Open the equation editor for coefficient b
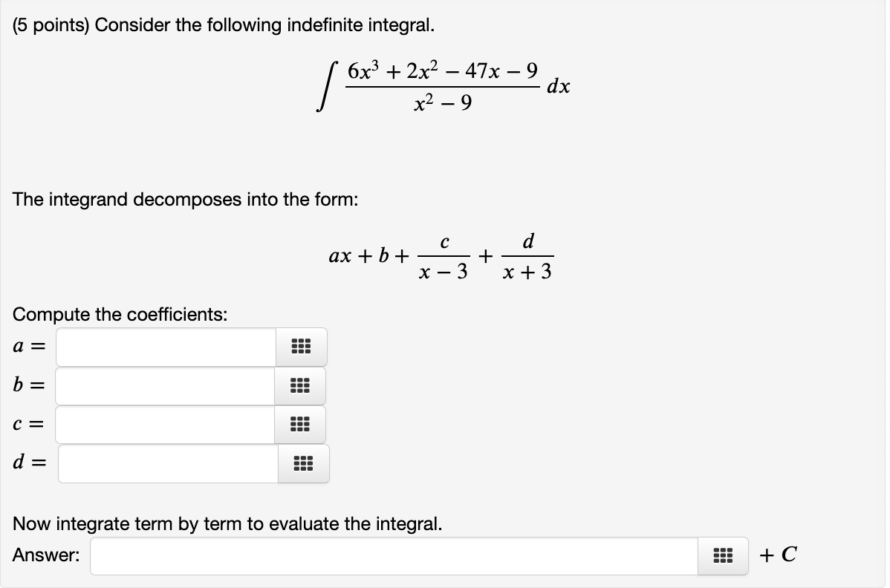The height and width of the screenshot is (588, 890). pos(300,385)
